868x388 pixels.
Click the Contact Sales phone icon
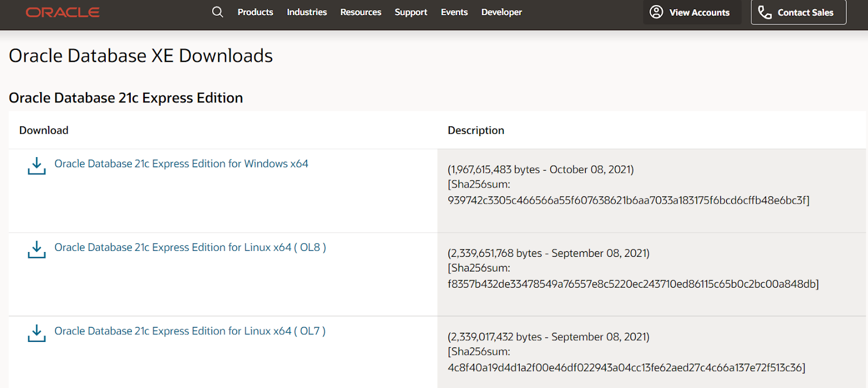pyautogui.click(x=765, y=12)
